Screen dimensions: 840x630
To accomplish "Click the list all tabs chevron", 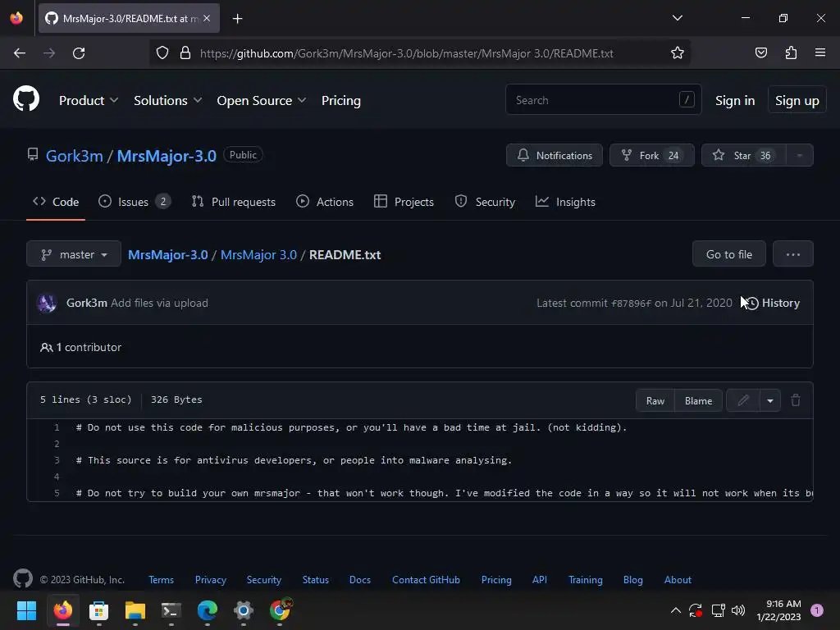I will [x=677, y=18].
